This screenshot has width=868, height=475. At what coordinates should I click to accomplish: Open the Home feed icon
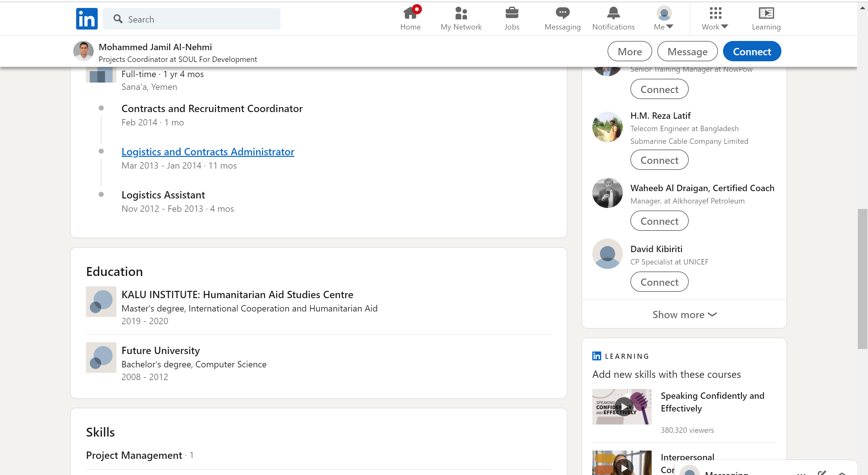pyautogui.click(x=410, y=13)
